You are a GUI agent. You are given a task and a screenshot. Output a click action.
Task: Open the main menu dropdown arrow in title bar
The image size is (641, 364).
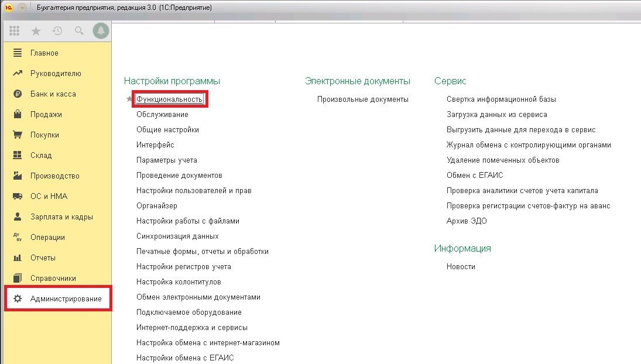point(22,8)
